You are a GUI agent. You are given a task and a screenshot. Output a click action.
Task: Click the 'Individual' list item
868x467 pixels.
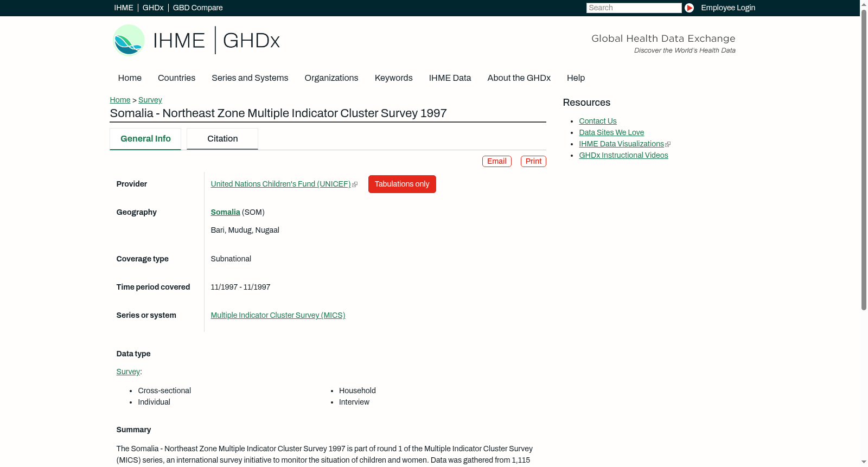[154, 402]
